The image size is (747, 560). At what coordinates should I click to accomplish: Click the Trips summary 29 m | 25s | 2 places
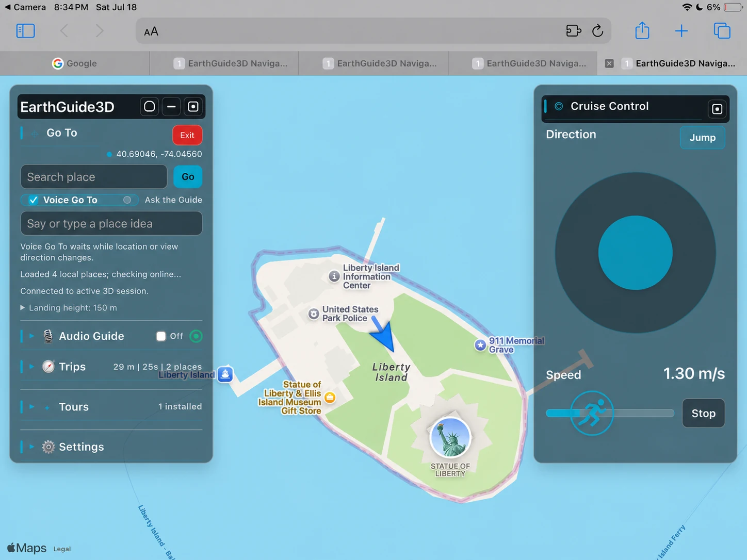click(157, 367)
